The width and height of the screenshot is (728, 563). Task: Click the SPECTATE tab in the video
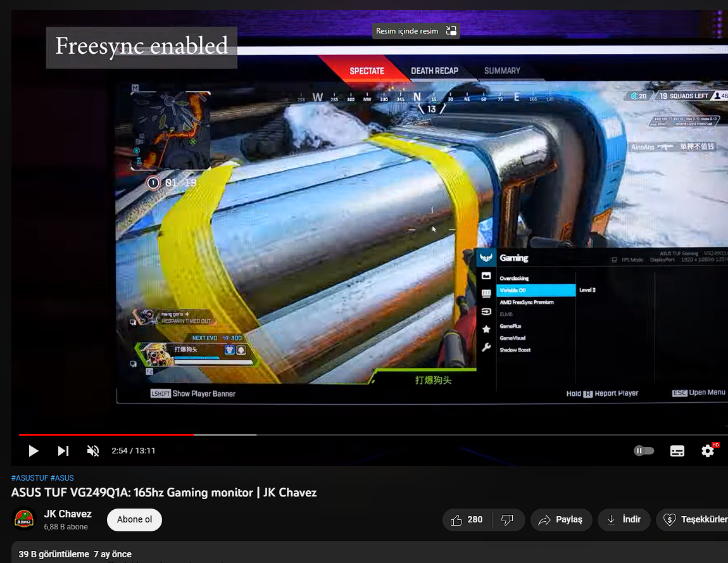coord(367,71)
